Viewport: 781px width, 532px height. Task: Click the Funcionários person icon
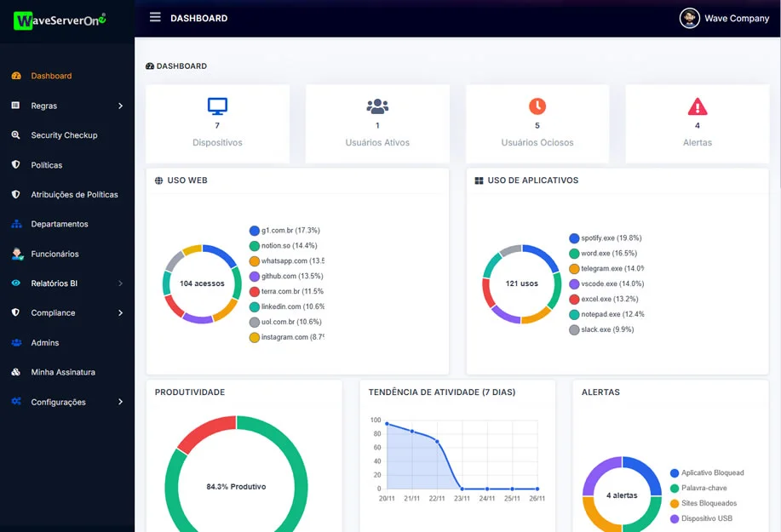[x=16, y=254]
